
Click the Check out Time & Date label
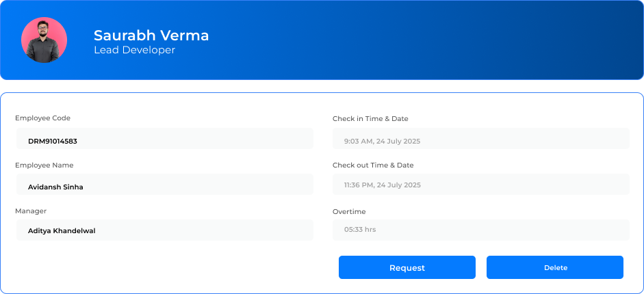point(373,165)
